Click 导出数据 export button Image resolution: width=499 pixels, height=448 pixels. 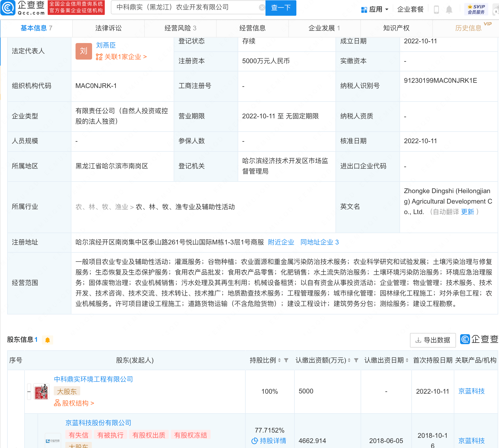tap(433, 340)
